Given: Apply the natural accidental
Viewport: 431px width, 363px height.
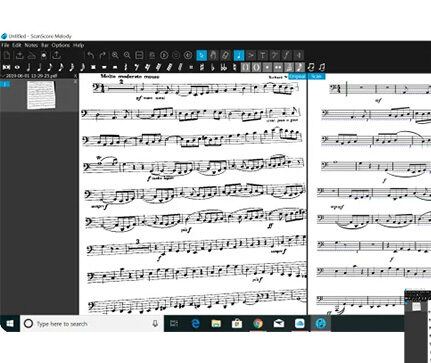Looking at the screenshot, I should tap(234, 67).
